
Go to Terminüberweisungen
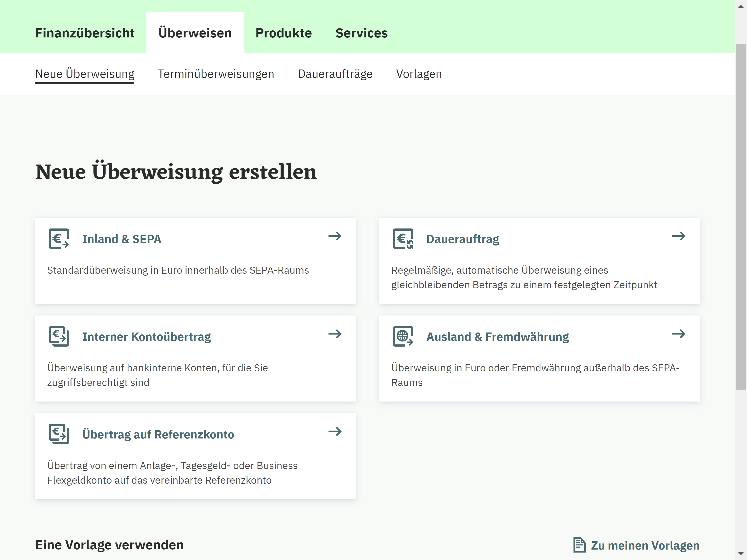[x=216, y=74]
